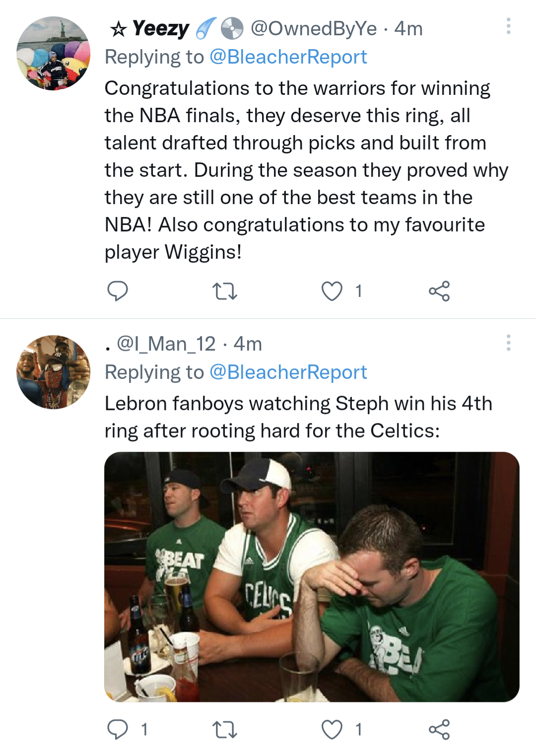Open the @OwnedByYe handle
This screenshot has height=756, width=536.
(x=314, y=29)
